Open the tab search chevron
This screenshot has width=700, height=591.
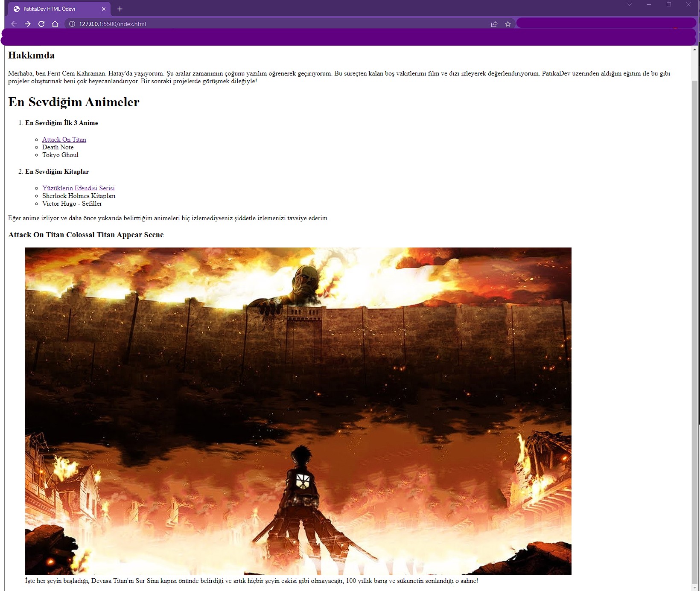[629, 4]
